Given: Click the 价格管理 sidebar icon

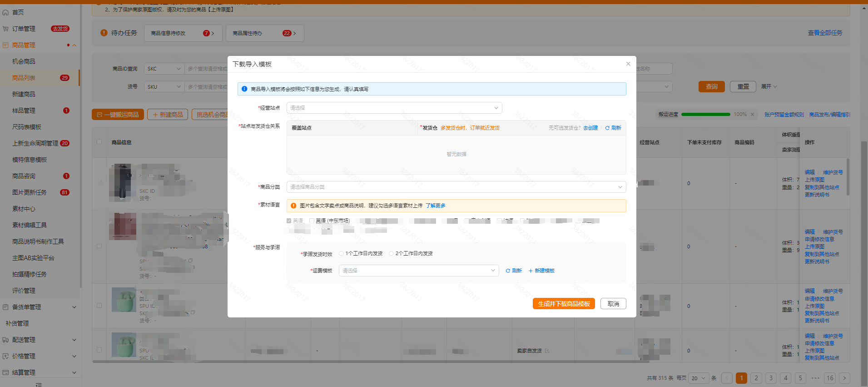Looking at the screenshot, I should 5,356.
